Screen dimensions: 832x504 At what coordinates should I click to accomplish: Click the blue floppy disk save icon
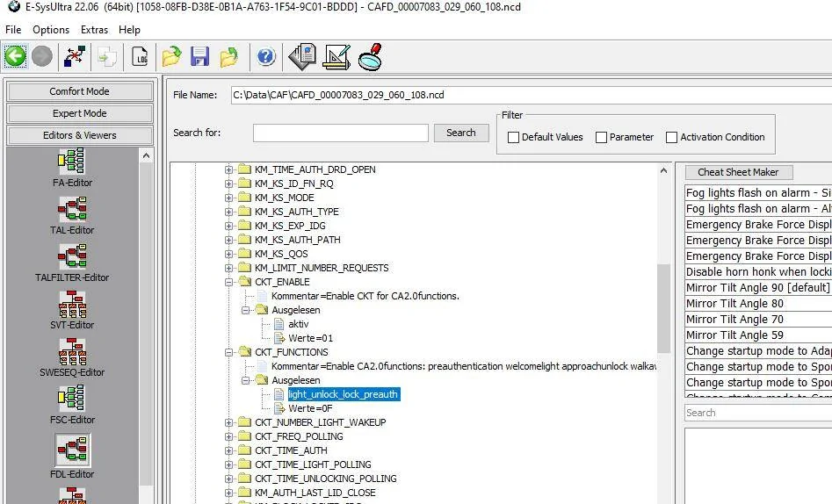pos(200,56)
